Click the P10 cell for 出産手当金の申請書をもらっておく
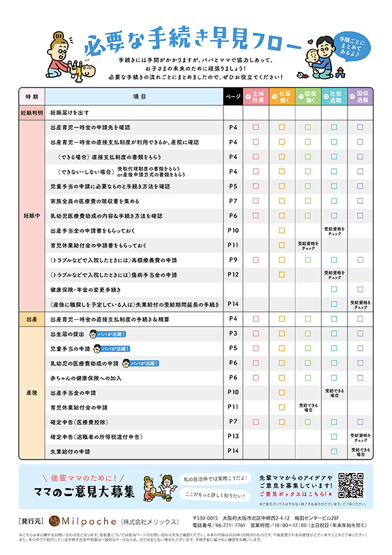Screen dimensions: 392x555 coord(233,230)
